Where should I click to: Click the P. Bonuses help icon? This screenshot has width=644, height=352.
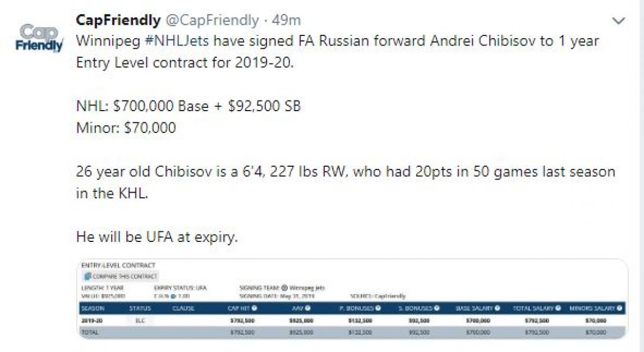(x=378, y=308)
